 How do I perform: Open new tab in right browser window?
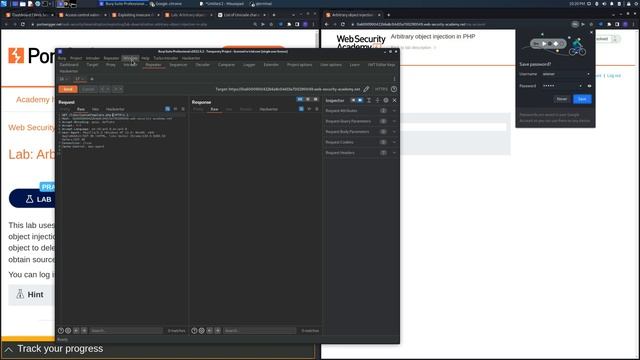pyautogui.click(x=389, y=15)
